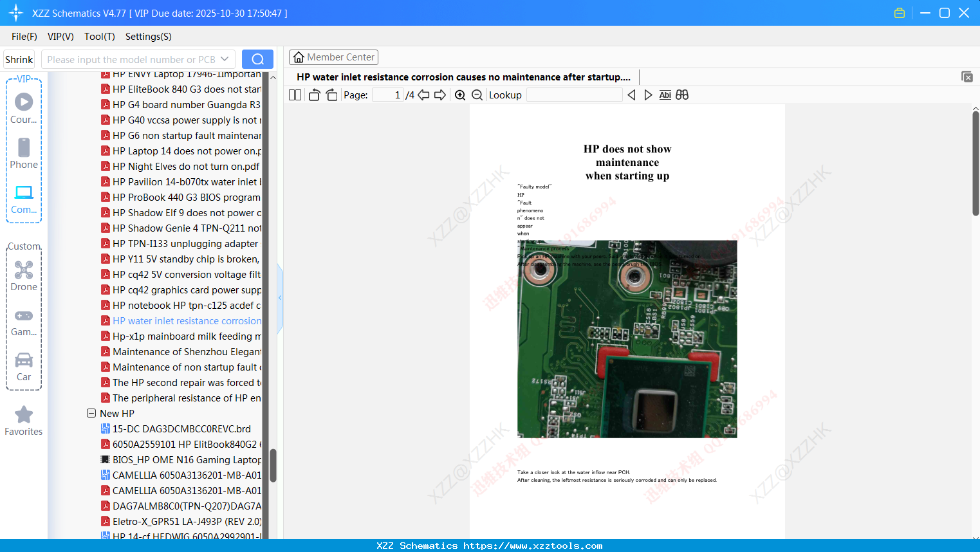Find next lookup result
This screenshot has height=552, width=980.
click(648, 95)
